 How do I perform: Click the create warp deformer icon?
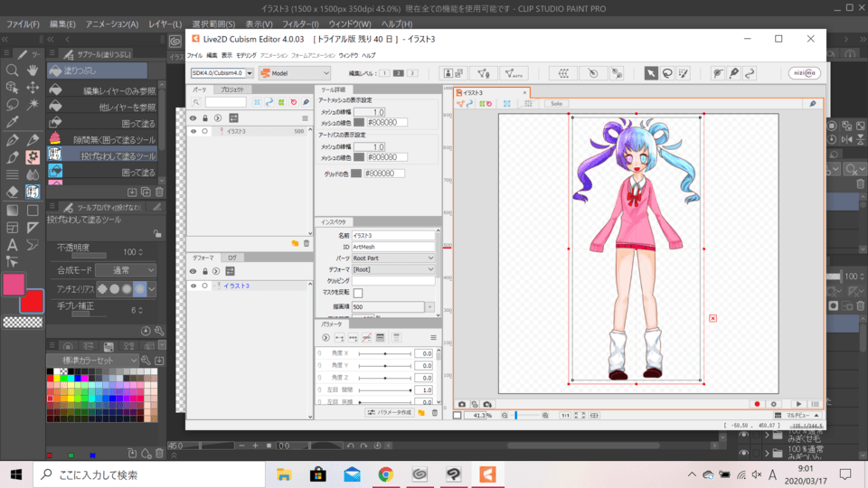[x=563, y=73]
